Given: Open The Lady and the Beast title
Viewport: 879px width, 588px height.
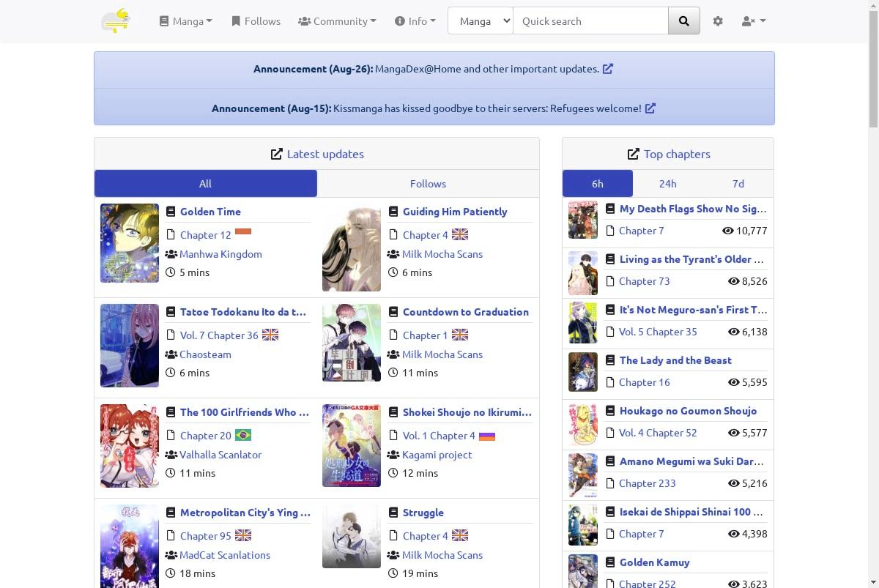Looking at the screenshot, I should pos(675,360).
